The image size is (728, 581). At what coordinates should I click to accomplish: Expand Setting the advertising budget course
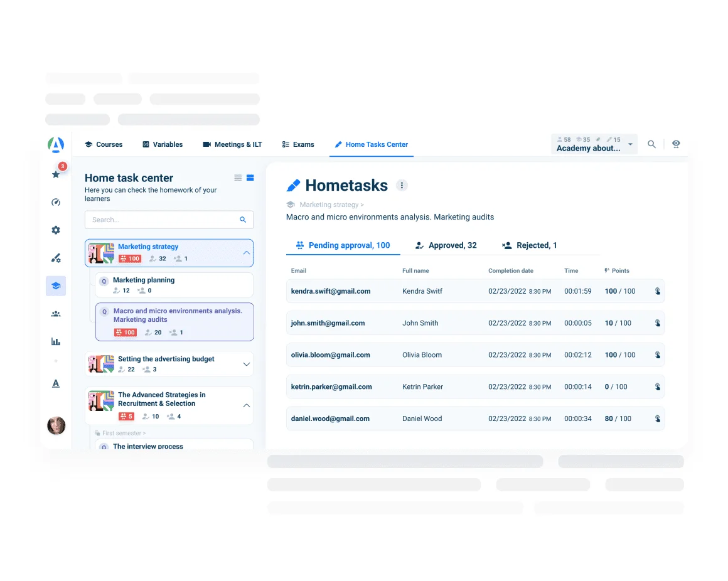coord(246,363)
